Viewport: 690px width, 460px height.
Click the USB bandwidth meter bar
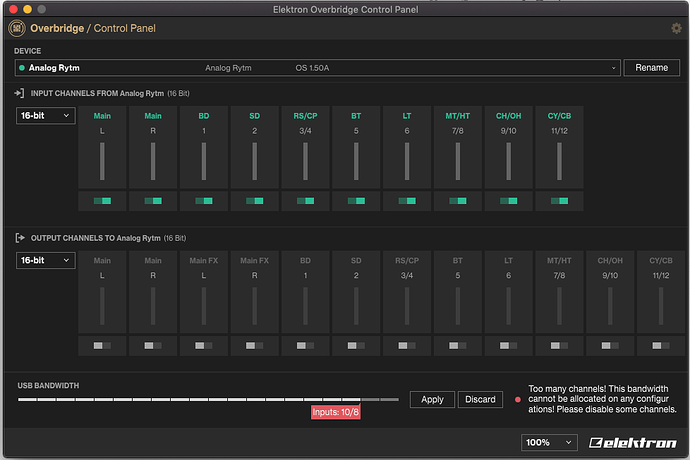pyautogui.click(x=208, y=400)
